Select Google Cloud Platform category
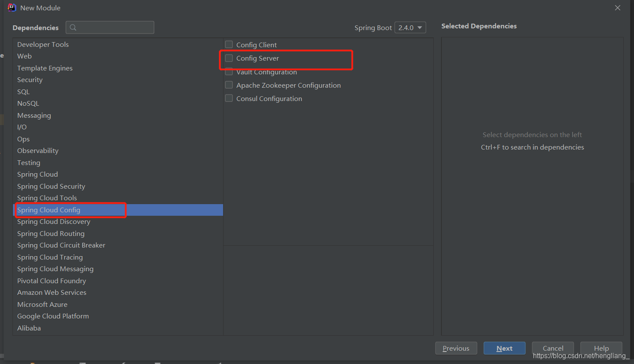634x364 pixels. click(x=118, y=316)
